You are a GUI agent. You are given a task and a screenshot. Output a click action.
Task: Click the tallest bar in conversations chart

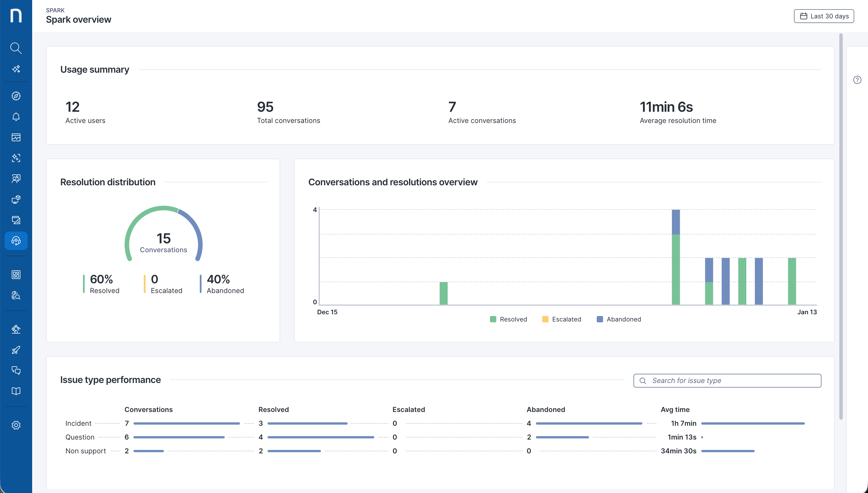click(675, 257)
